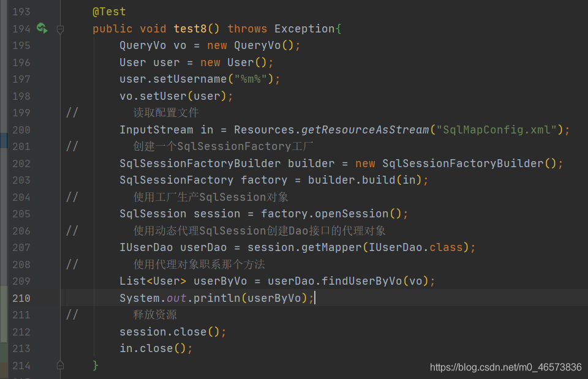Click builder.build(in) expression
This screenshot has width=588, height=379.
365,180
